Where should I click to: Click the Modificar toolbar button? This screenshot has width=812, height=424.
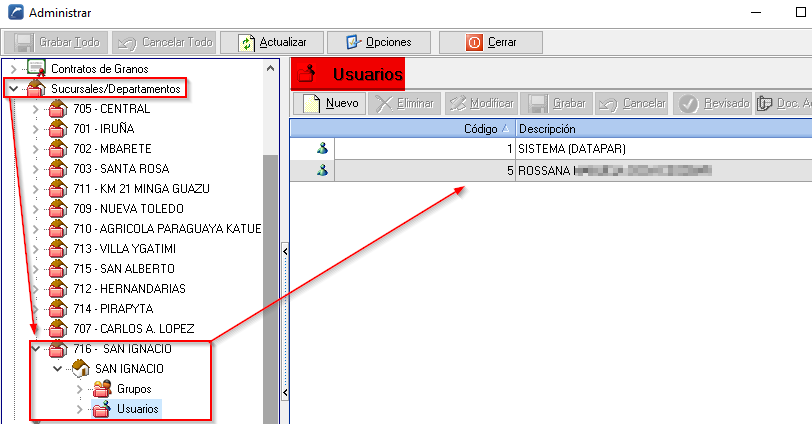point(482,104)
